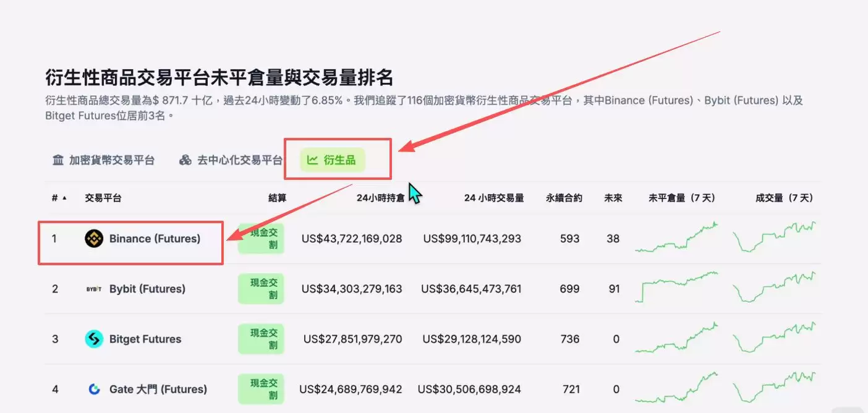Image resolution: width=868 pixels, height=413 pixels.
Task: Sort the table by 24 小時交易量 header
Action: click(493, 197)
